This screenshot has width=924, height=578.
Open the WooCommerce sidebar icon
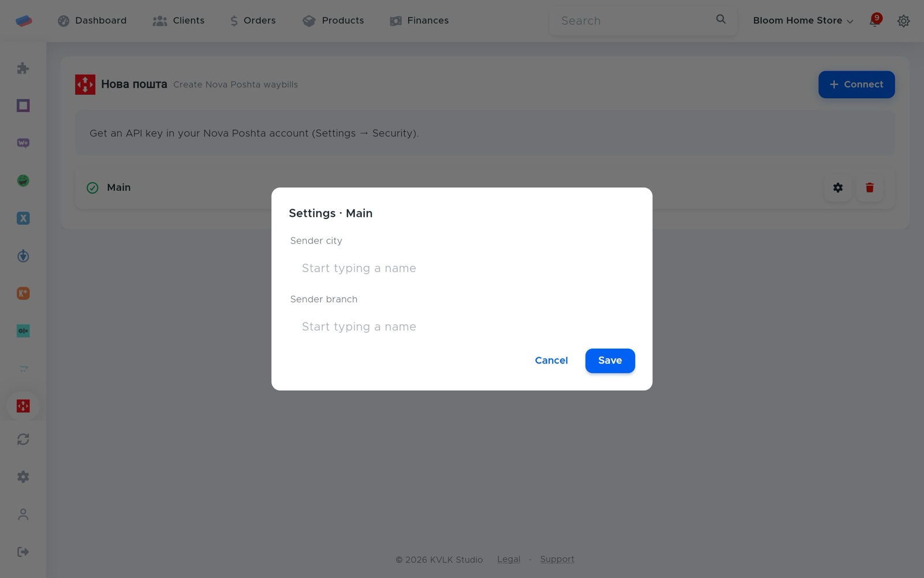pyautogui.click(x=23, y=143)
